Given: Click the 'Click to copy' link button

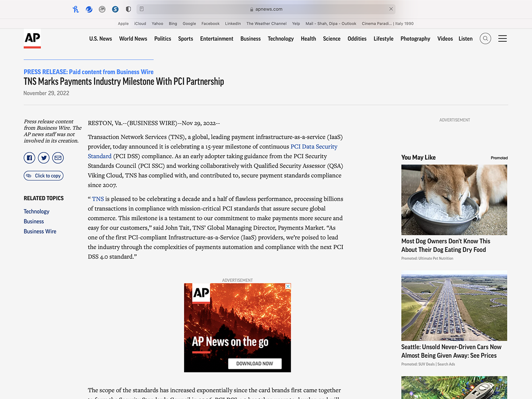Looking at the screenshot, I should 43,176.
